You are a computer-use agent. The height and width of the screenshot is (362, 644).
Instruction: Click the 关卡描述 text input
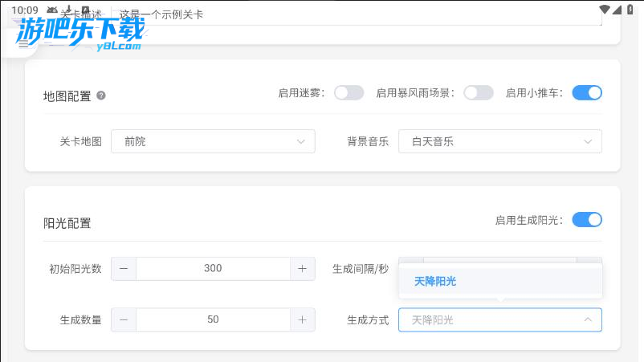click(x=361, y=16)
